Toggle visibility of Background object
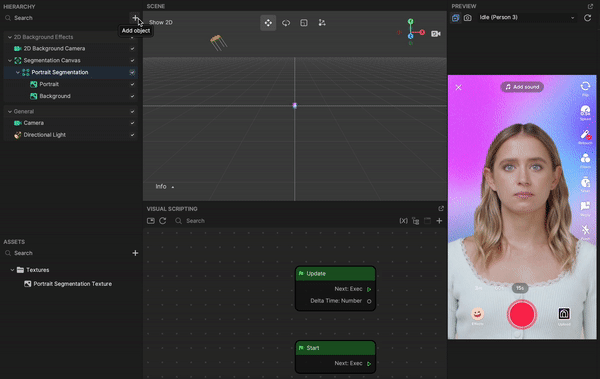 [132, 96]
